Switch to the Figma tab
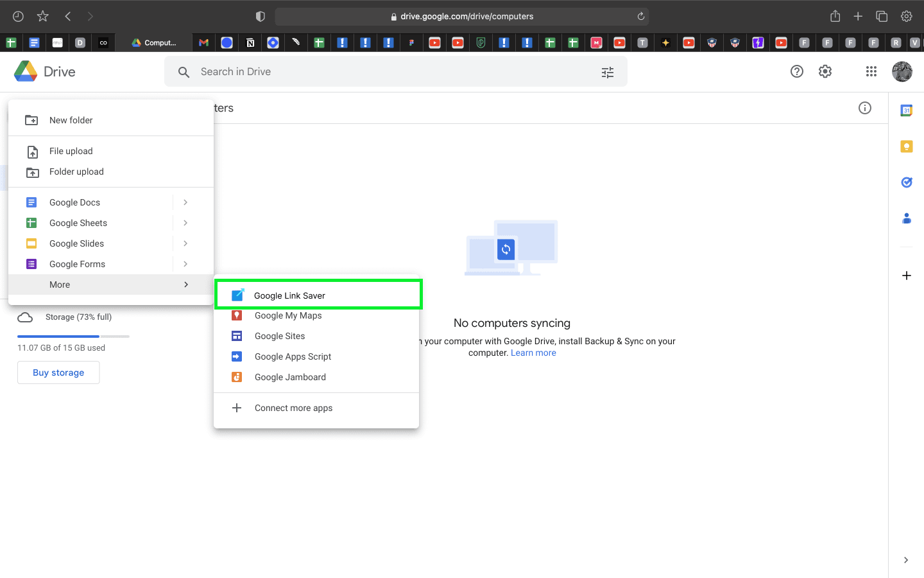 point(411,43)
